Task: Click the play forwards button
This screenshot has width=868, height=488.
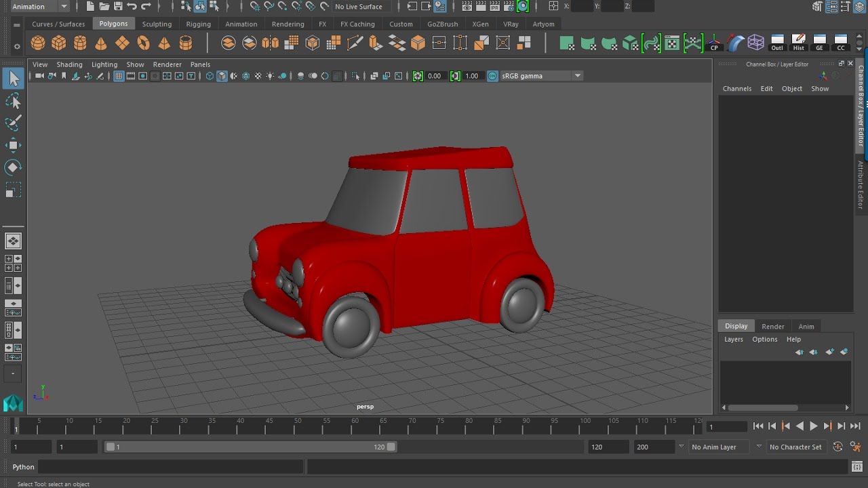Action: click(x=814, y=426)
